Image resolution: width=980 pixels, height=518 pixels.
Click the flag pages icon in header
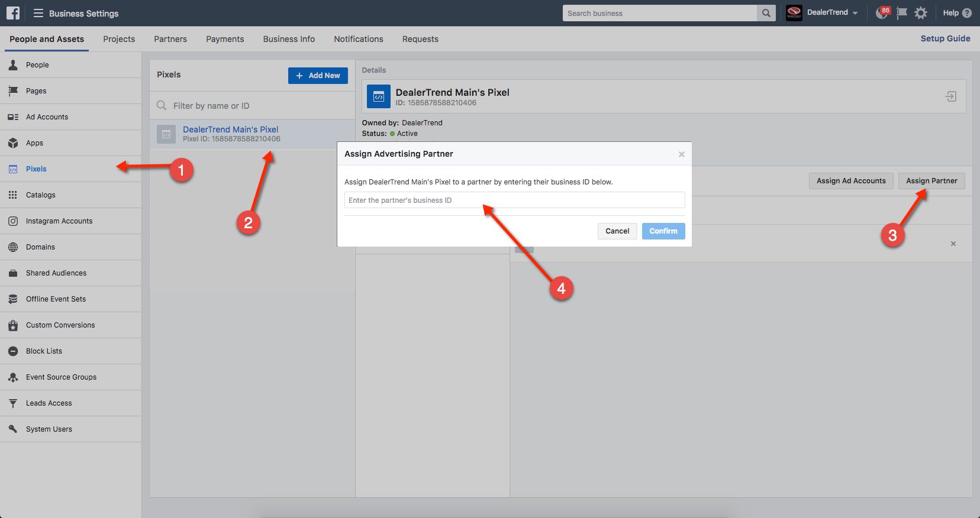click(901, 13)
